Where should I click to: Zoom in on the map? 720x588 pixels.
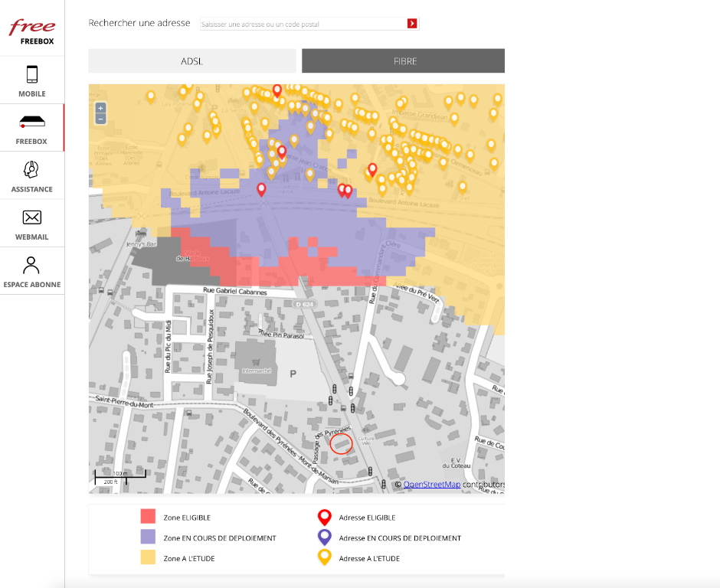click(100, 109)
